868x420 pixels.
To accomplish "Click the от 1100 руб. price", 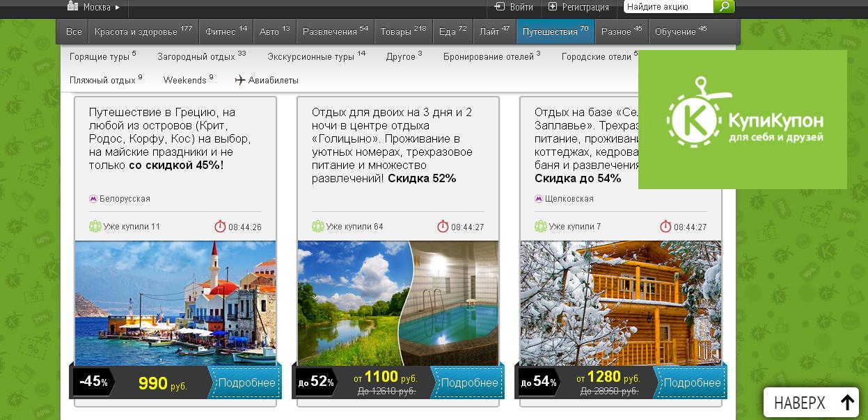I will click(x=386, y=378).
